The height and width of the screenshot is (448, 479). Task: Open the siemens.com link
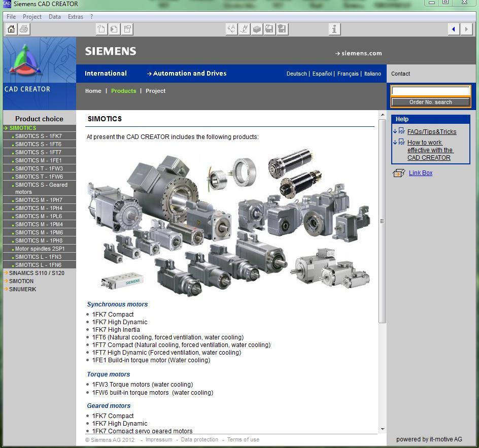pyautogui.click(x=359, y=53)
